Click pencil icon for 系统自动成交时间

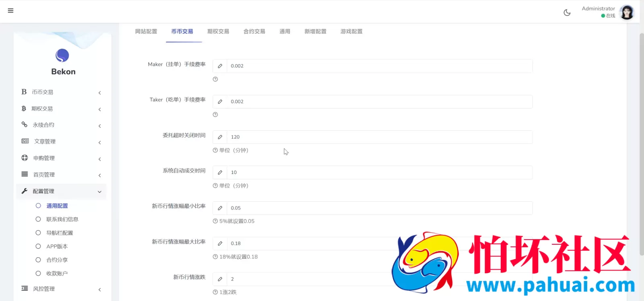tap(220, 172)
